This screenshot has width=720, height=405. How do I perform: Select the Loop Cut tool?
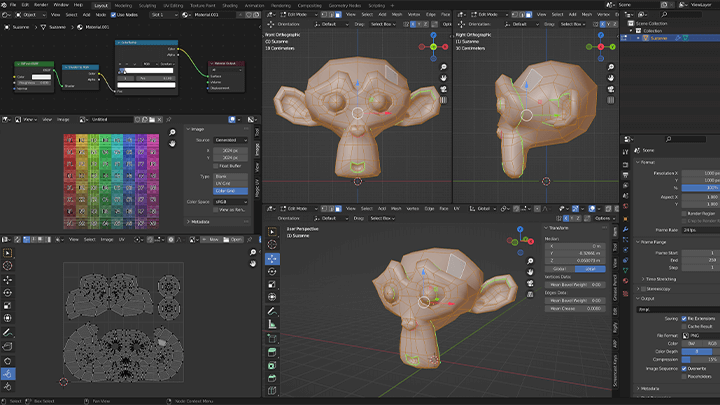pos(272,390)
